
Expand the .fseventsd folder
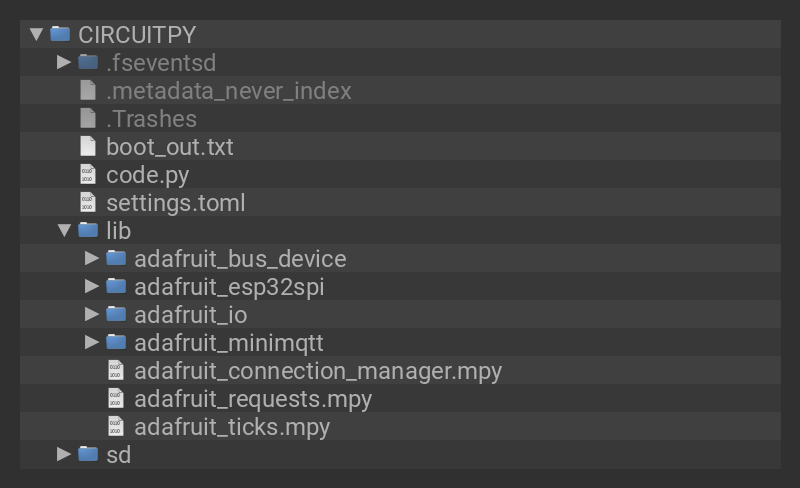point(64,62)
